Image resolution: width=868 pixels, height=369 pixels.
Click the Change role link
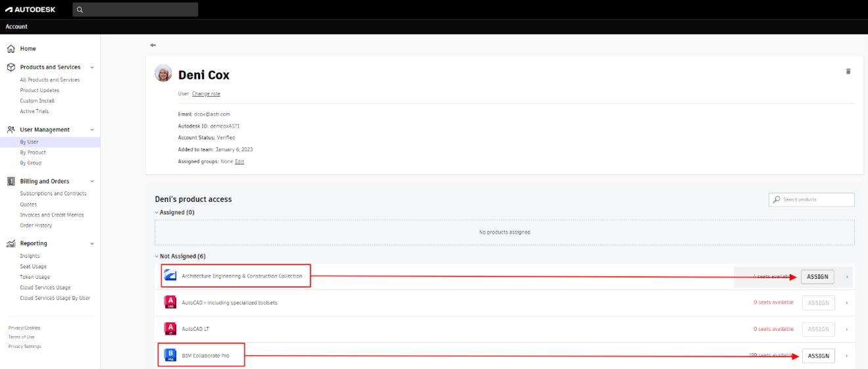[206, 94]
